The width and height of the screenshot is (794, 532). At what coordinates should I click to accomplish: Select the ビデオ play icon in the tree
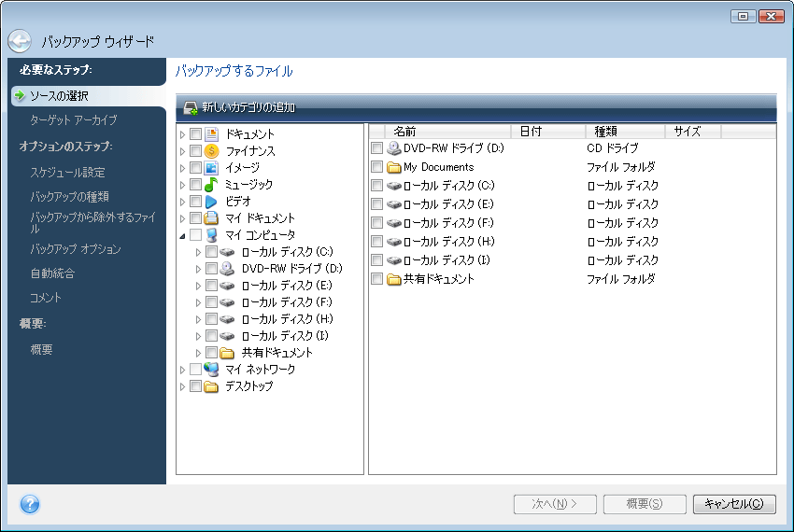pos(211,202)
